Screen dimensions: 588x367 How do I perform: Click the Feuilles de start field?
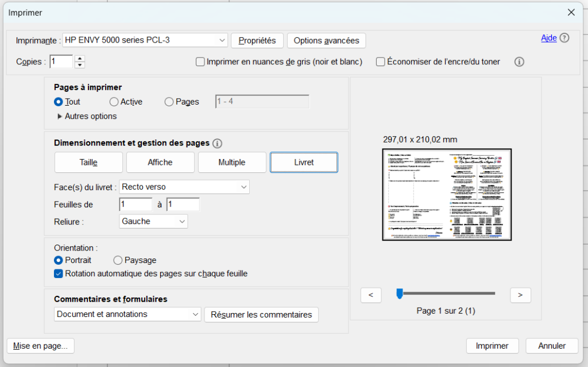click(x=136, y=204)
